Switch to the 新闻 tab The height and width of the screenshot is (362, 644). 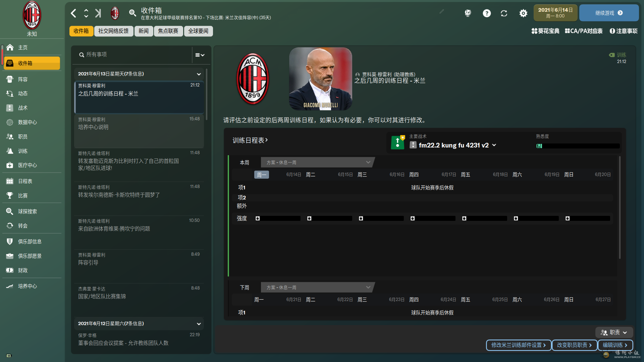[144, 31]
